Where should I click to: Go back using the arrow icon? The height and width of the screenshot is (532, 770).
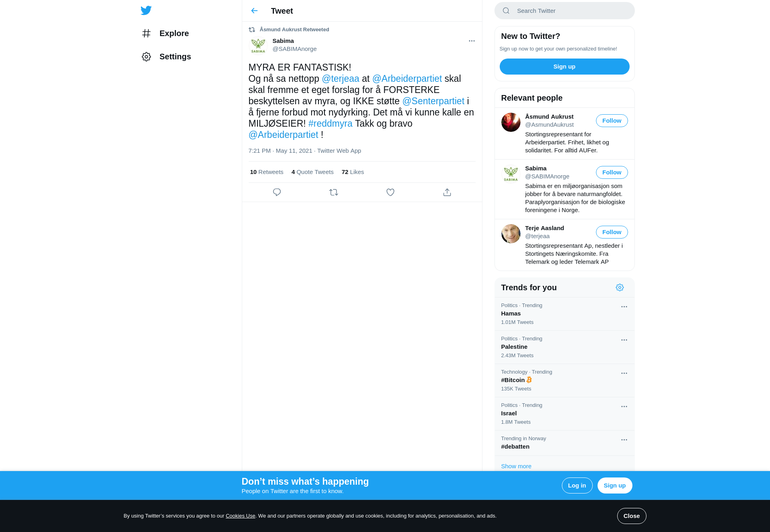coord(254,11)
